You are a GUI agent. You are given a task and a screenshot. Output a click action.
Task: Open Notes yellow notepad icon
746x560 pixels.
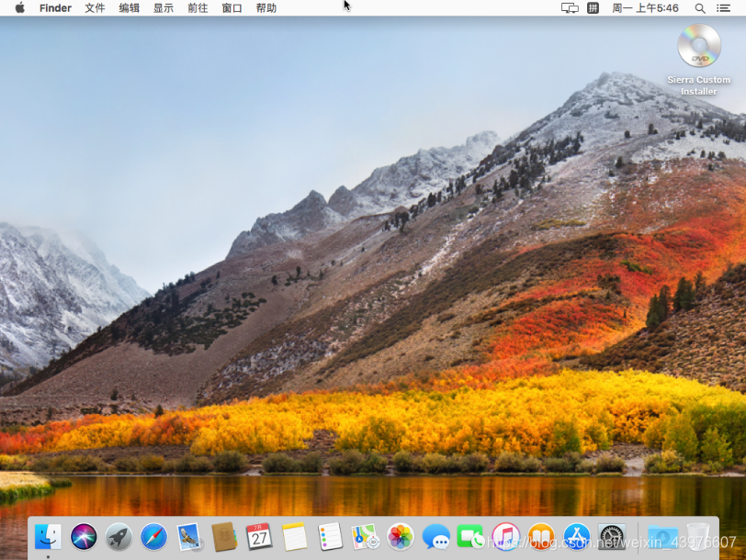(x=295, y=537)
